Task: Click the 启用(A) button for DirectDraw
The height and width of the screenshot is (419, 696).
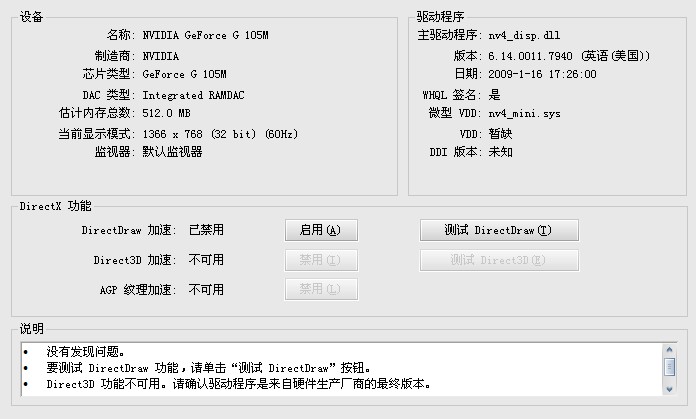Action: pyautogui.click(x=321, y=230)
